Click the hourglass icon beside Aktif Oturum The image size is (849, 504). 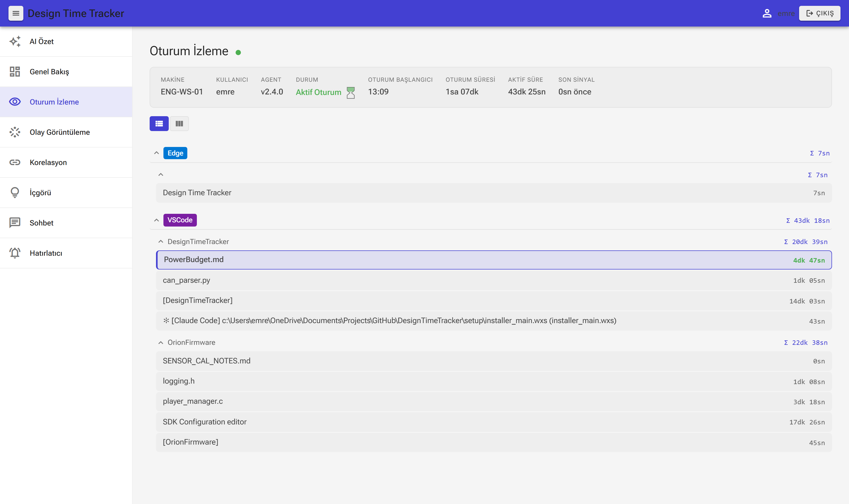coord(351,93)
